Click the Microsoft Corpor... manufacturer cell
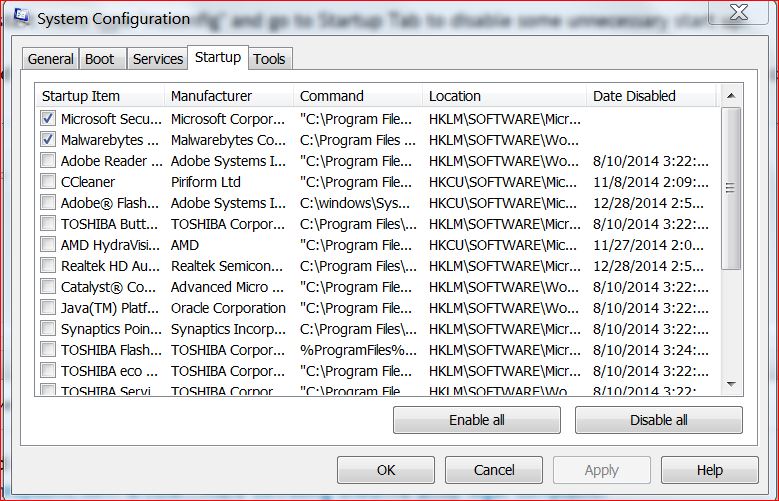This screenshot has width=779, height=501. (x=228, y=119)
